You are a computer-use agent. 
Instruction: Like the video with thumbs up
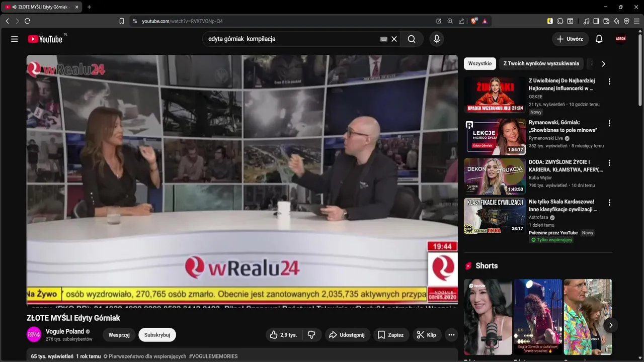click(x=283, y=335)
